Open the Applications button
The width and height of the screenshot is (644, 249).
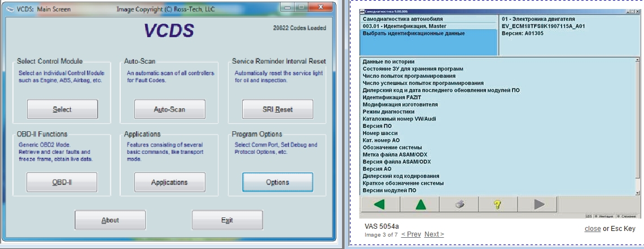(x=169, y=182)
